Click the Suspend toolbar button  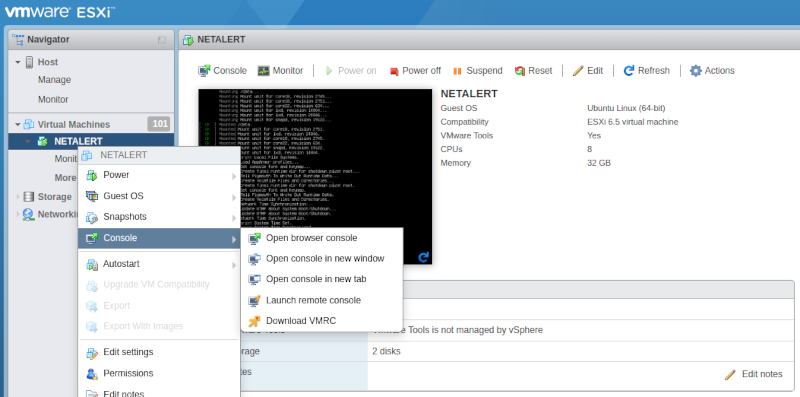click(x=478, y=70)
